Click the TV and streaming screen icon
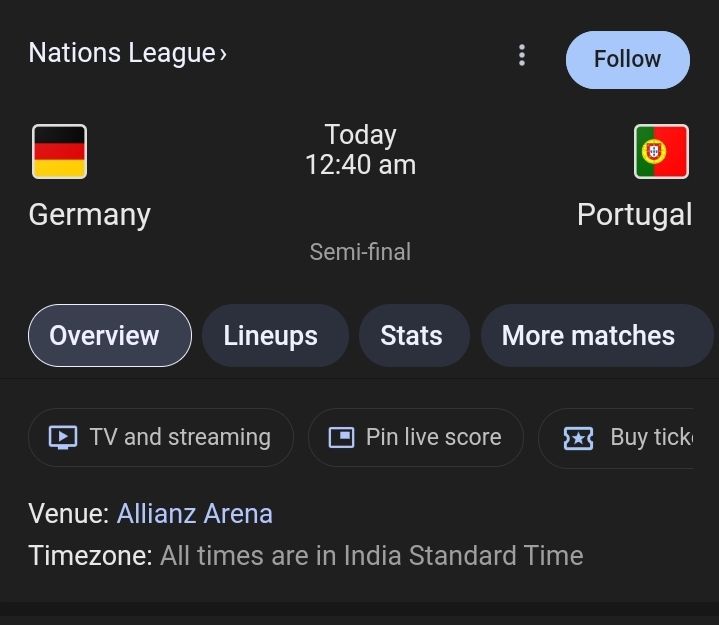Viewport: 719px width, 625px height. point(63,437)
